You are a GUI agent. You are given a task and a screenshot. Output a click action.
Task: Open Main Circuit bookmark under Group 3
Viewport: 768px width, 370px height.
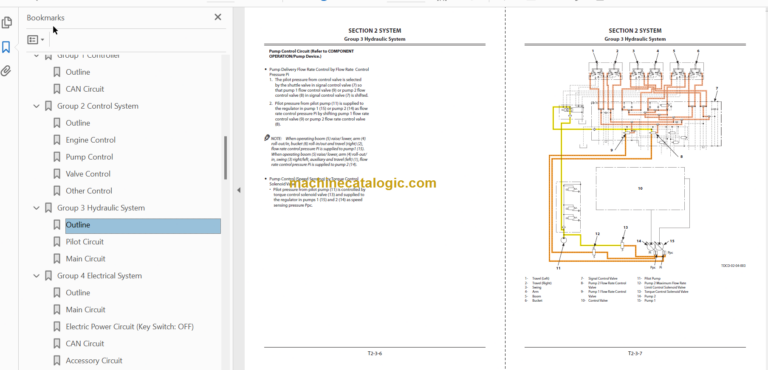pos(85,259)
